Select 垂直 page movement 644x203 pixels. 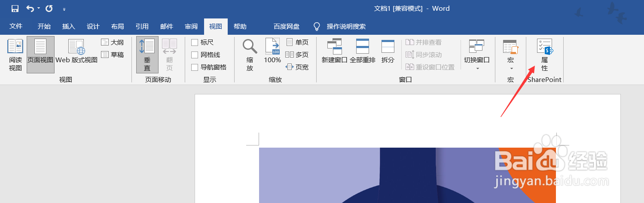(x=147, y=55)
